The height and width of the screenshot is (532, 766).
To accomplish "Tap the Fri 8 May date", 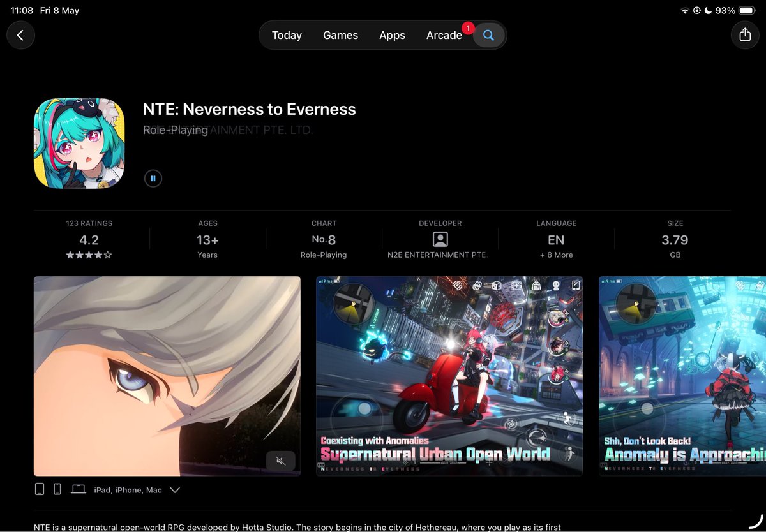I will click(x=59, y=11).
